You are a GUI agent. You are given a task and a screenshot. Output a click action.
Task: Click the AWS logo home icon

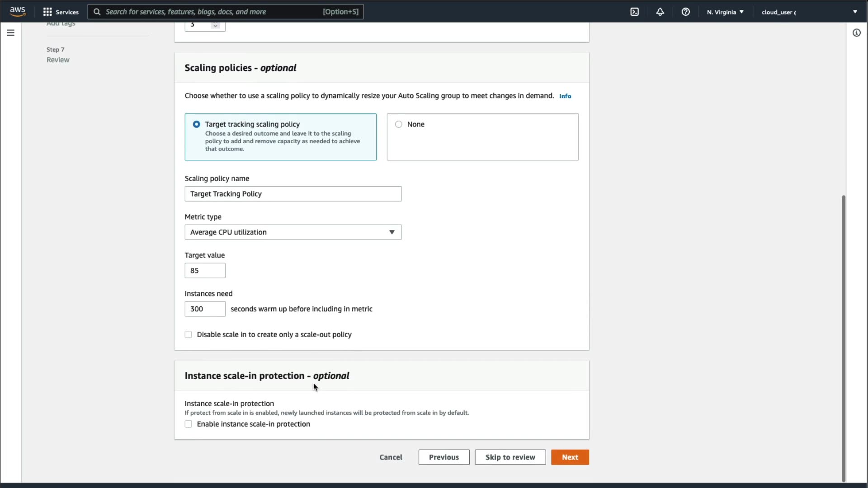tap(18, 11)
